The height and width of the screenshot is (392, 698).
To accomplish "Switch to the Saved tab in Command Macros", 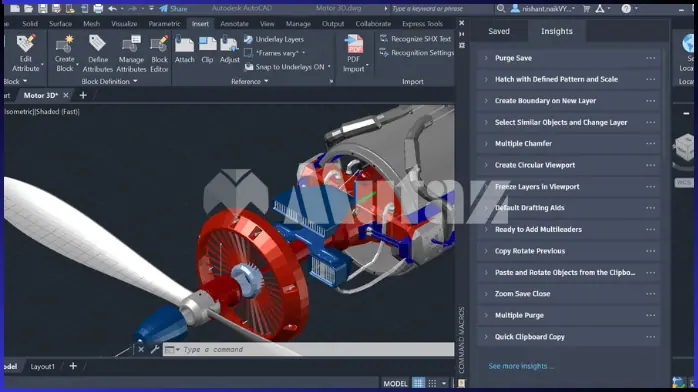I will (499, 31).
